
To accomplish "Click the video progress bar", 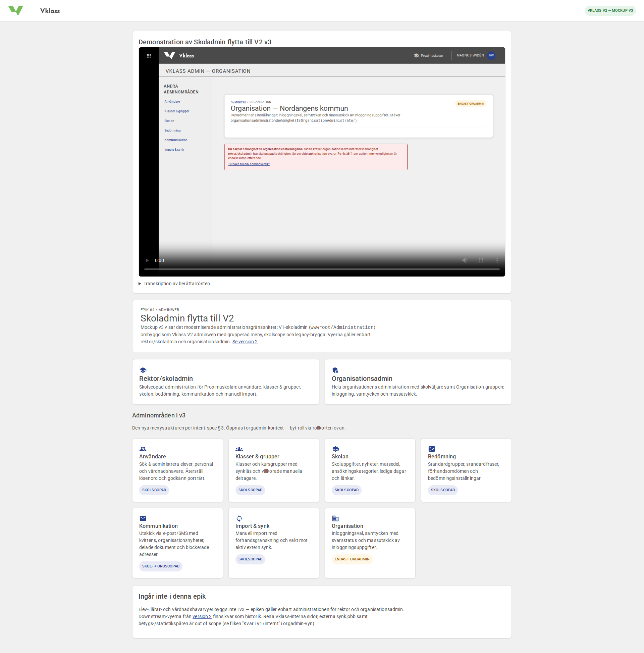I will tap(322, 269).
